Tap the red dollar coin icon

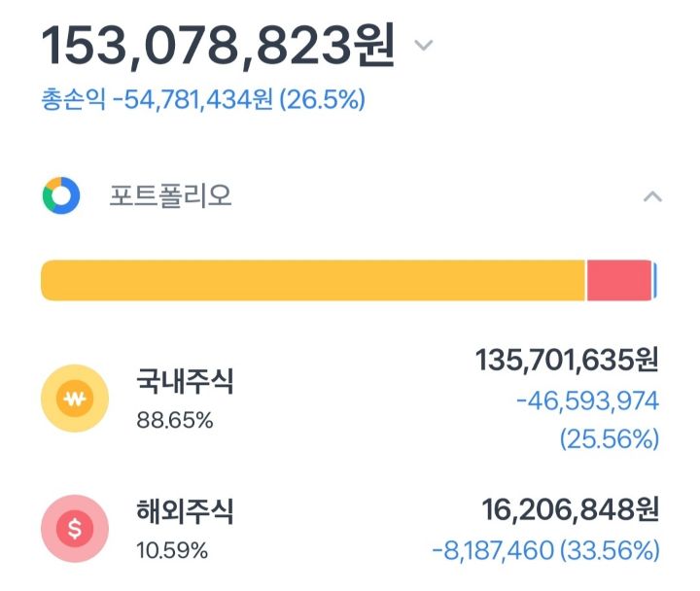pos(75,529)
